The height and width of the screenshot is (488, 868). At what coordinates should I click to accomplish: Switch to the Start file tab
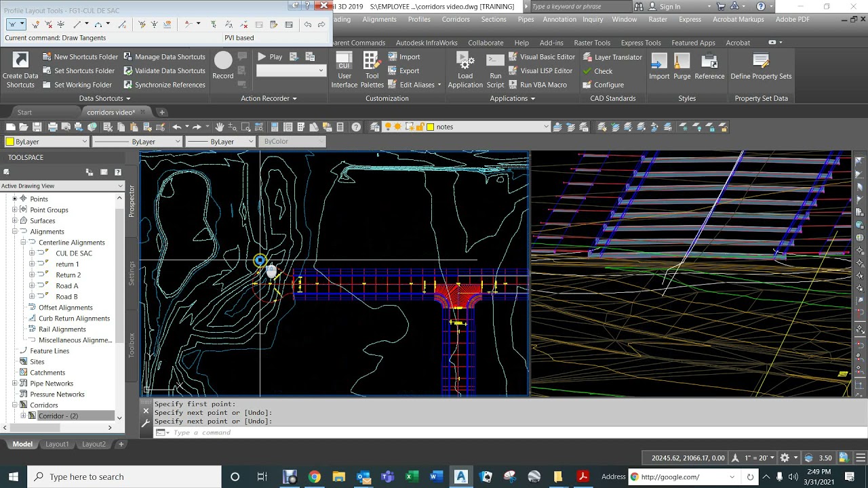[24, 112]
